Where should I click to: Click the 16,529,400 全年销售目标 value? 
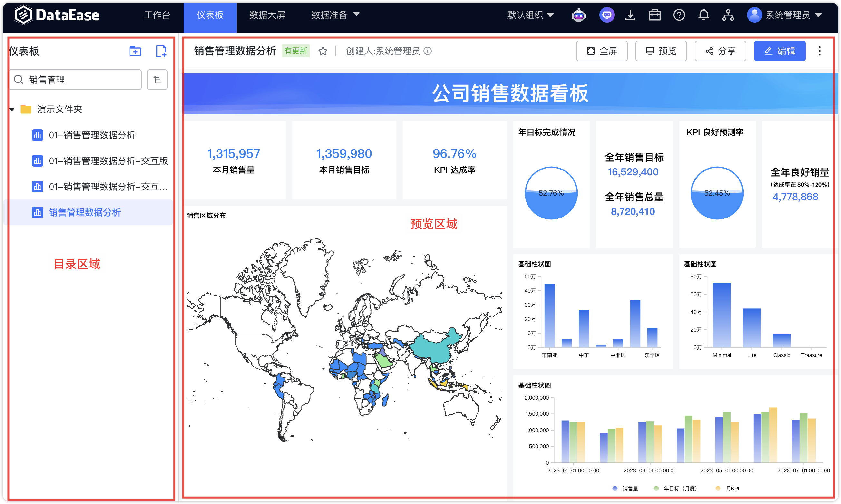click(x=633, y=172)
